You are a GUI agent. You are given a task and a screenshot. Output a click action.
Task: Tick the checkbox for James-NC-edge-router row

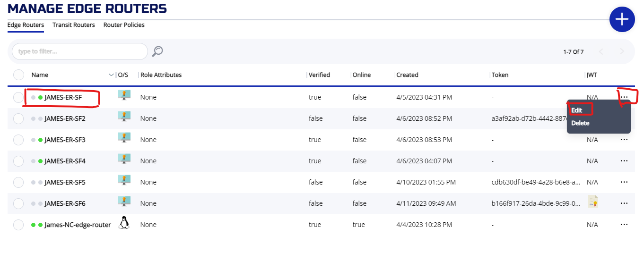19,225
